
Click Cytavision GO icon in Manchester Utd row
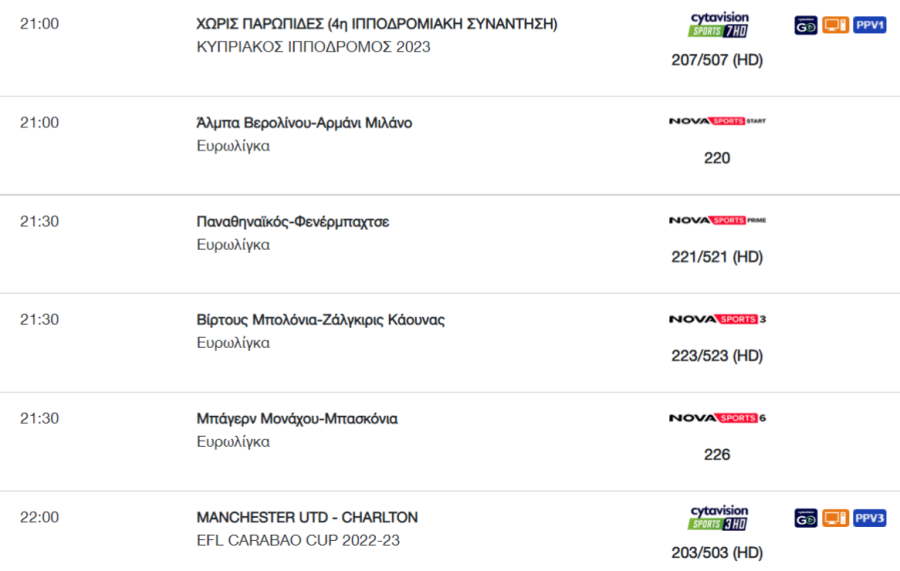click(806, 518)
